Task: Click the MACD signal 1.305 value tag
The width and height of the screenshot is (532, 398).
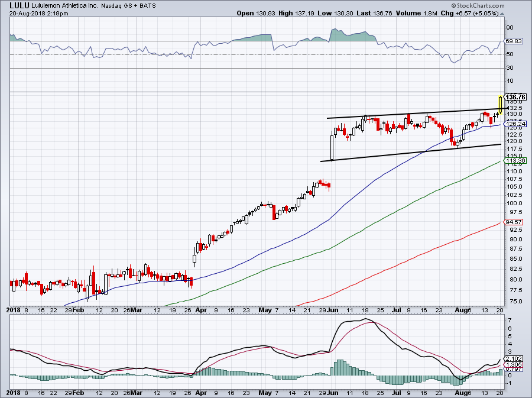Action: pos(514,364)
